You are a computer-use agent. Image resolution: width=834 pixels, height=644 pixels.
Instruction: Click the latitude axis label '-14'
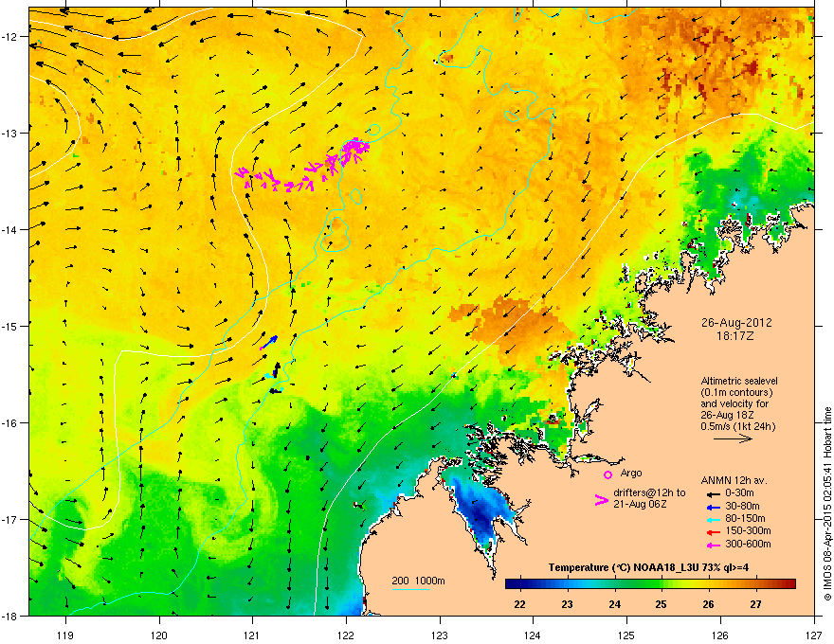(x=10, y=230)
